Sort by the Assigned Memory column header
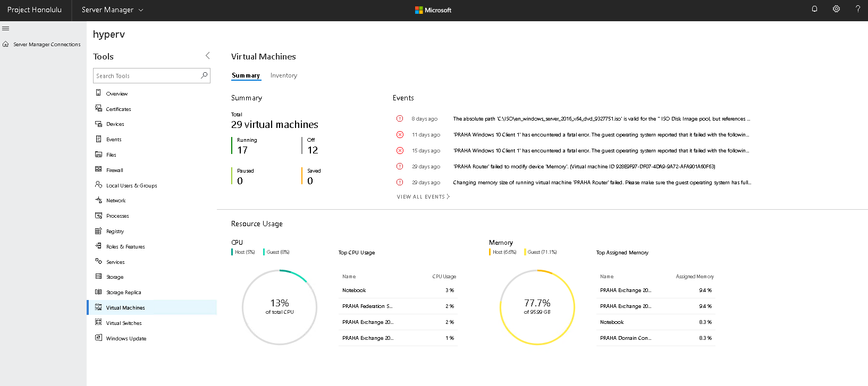Image resolution: width=868 pixels, height=386 pixels. pos(695,277)
